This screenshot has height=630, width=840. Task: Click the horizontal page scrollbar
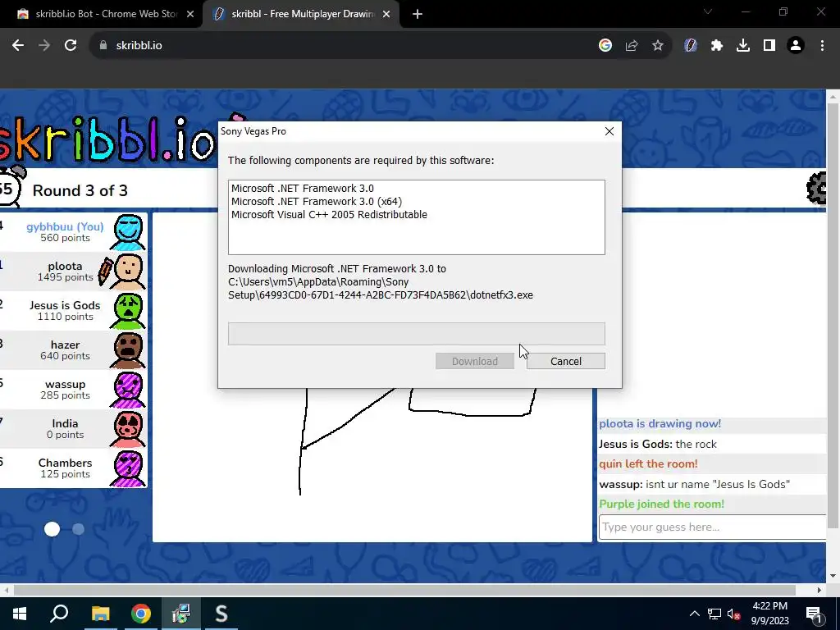(404, 591)
